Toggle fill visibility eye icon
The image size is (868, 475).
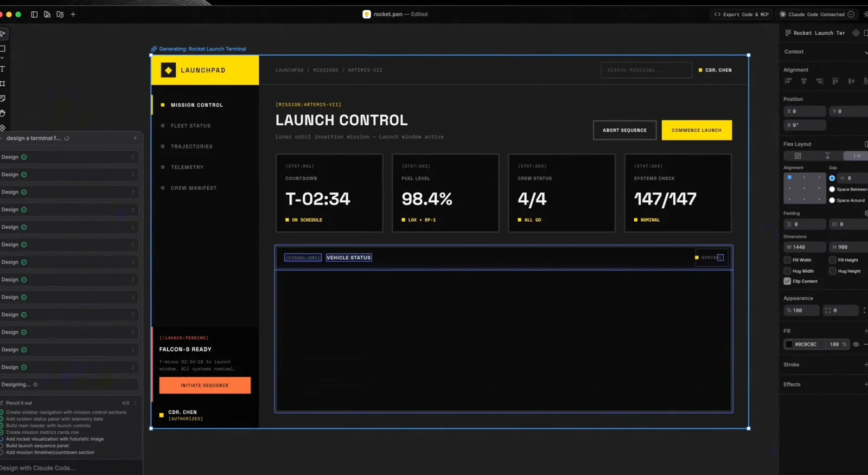[x=856, y=344]
